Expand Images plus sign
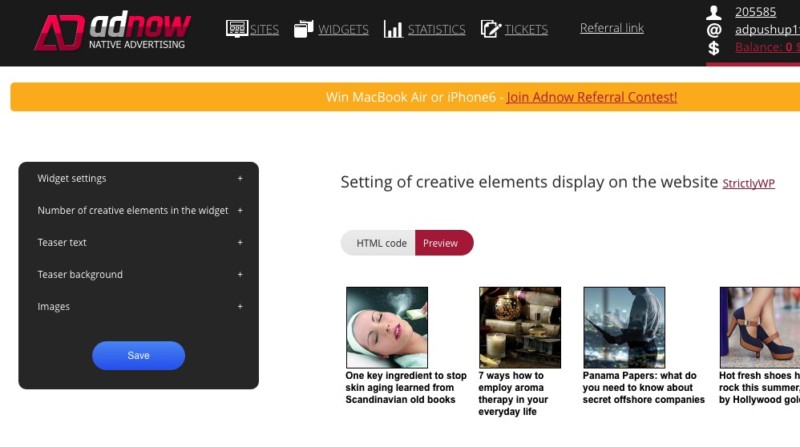 pyautogui.click(x=240, y=307)
